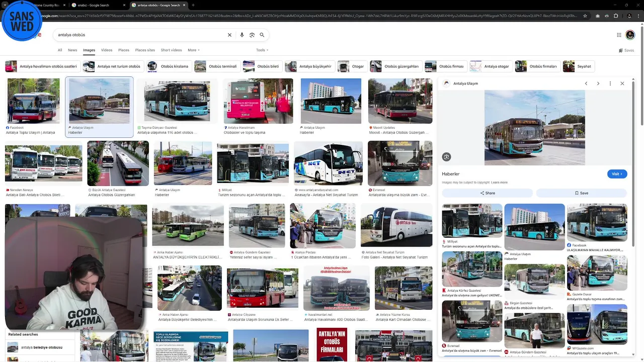The image size is (644, 362).
Task: Click the magnifier search icon
Action: coord(262,35)
